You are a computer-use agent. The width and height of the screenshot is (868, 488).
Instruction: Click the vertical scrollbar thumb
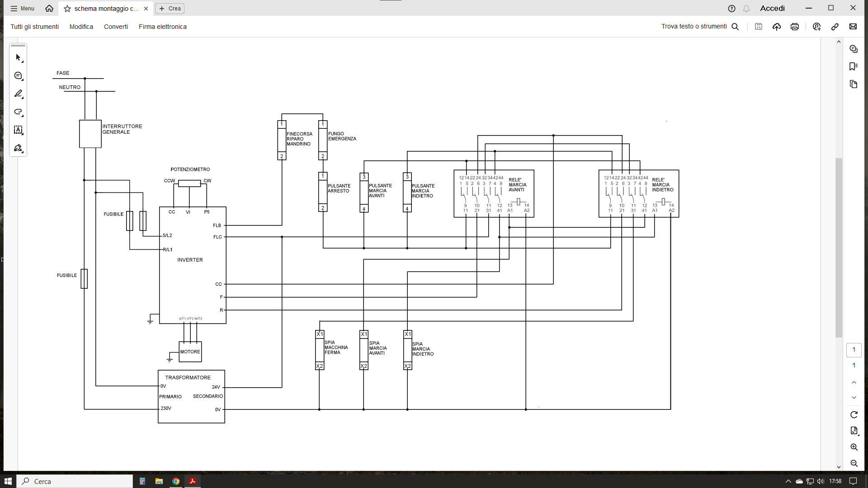839,248
